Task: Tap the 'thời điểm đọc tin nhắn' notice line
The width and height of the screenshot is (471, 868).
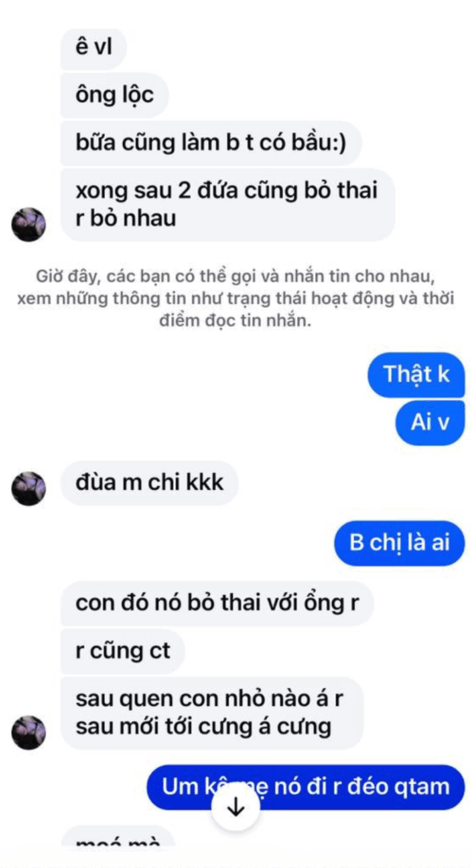Action: [235, 321]
